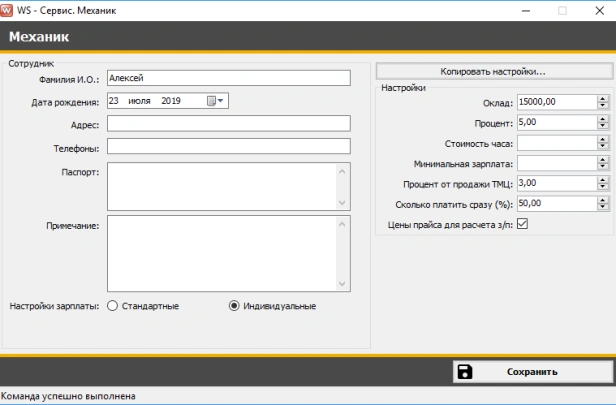Click the Копировать настройки button
616x405 pixels.
coord(492,71)
